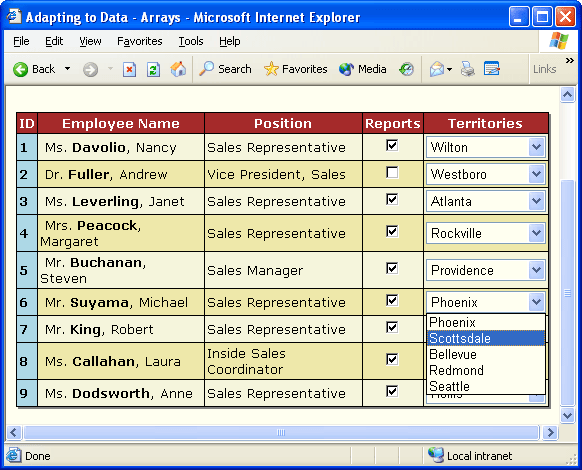Click the Dr. Fuller, Andrew name cell
582x470 pixels.
pyautogui.click(x=121, y=174)
